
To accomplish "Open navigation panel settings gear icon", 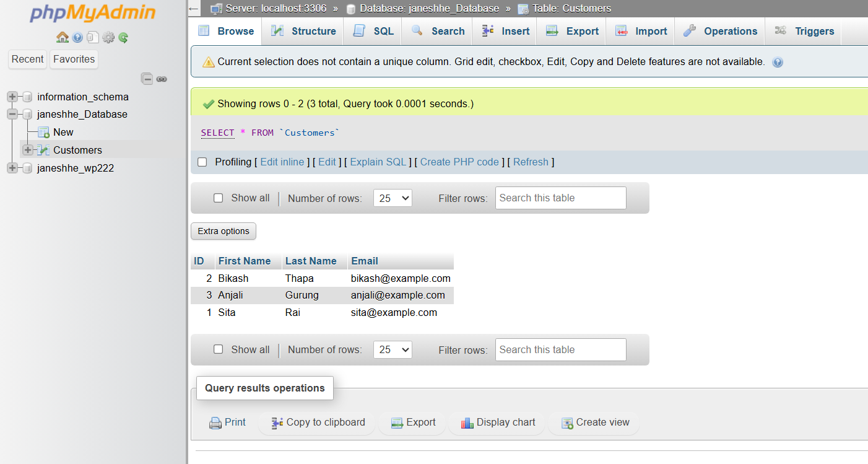I will click(x=108, y=38).
